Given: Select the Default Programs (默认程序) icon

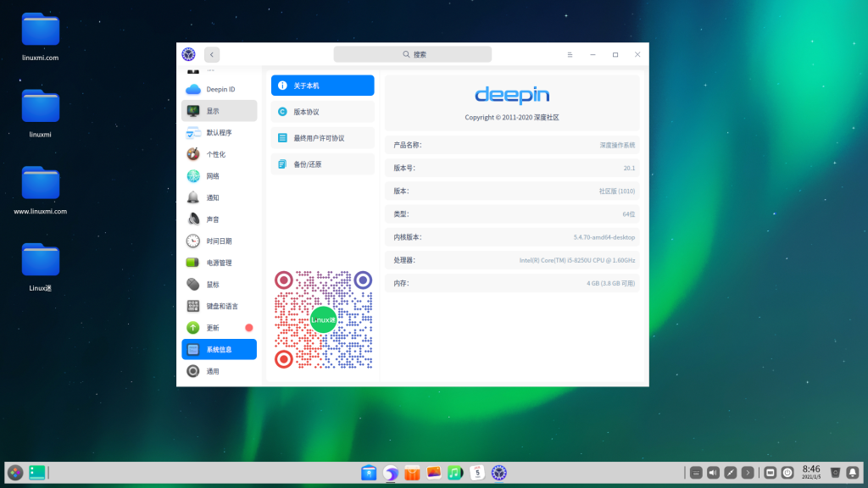Looking at the screenshot, I should (x=193, y=133).
